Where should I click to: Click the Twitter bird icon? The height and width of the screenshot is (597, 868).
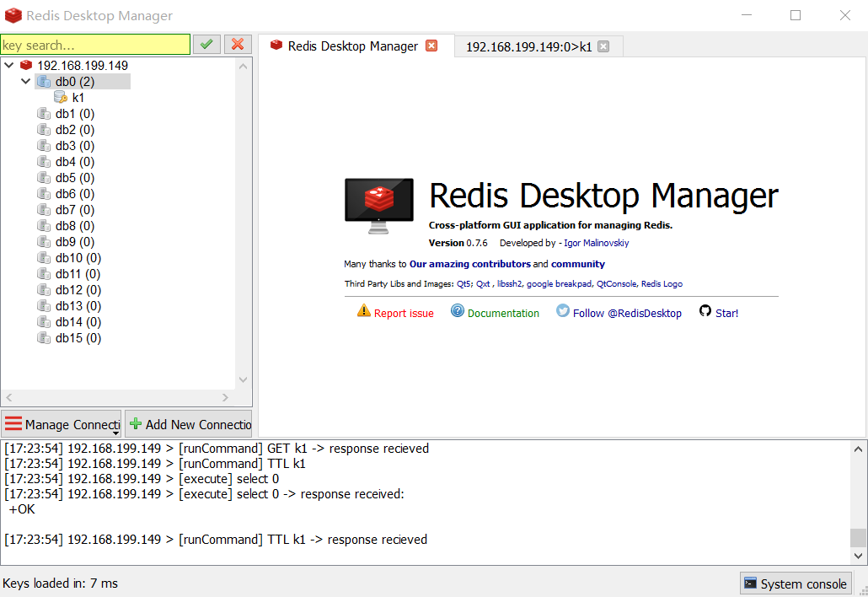pyautogui.click(x=562, y=310)
